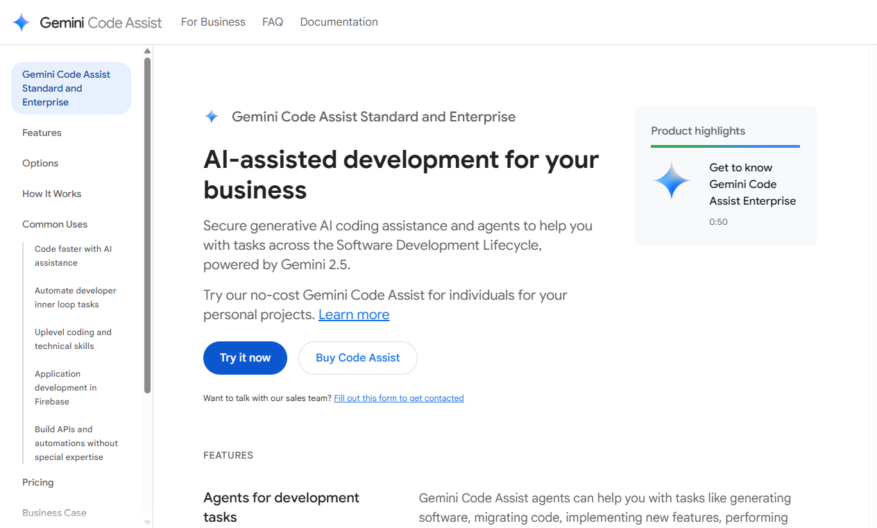Jump to How It Works section
The height and width of the screenshot is (528, 877).
tap(51, 194)
